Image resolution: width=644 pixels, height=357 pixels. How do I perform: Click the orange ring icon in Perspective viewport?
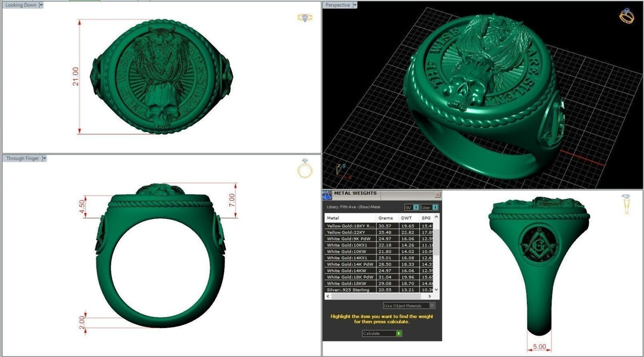pyautogui.click(x=627, y=16)
